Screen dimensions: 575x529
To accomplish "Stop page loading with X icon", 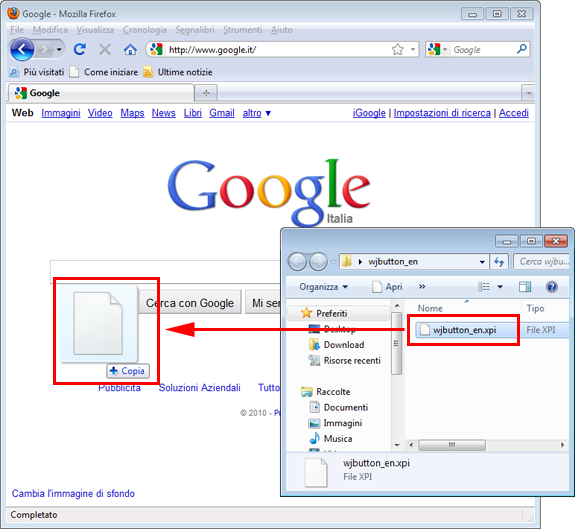I will coord(105,49).
